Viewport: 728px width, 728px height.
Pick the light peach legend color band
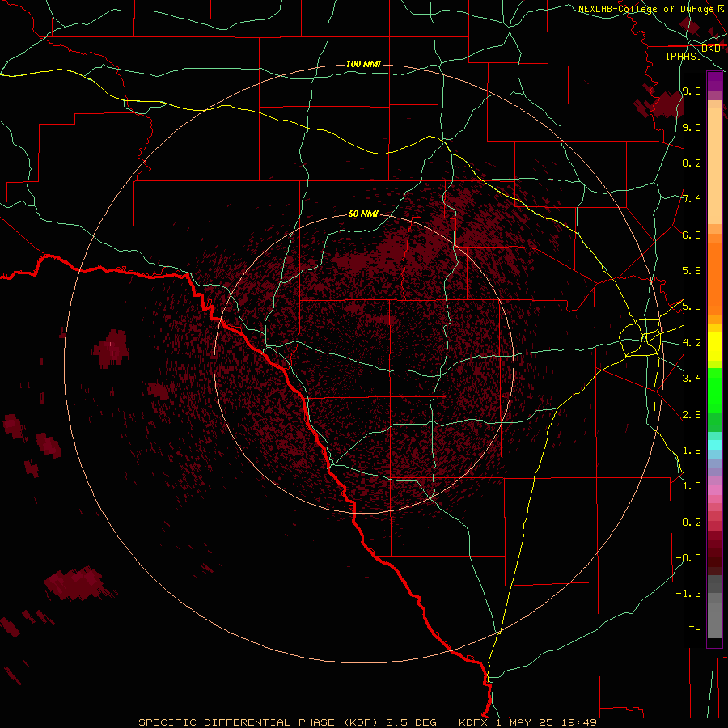pos(714,167)
